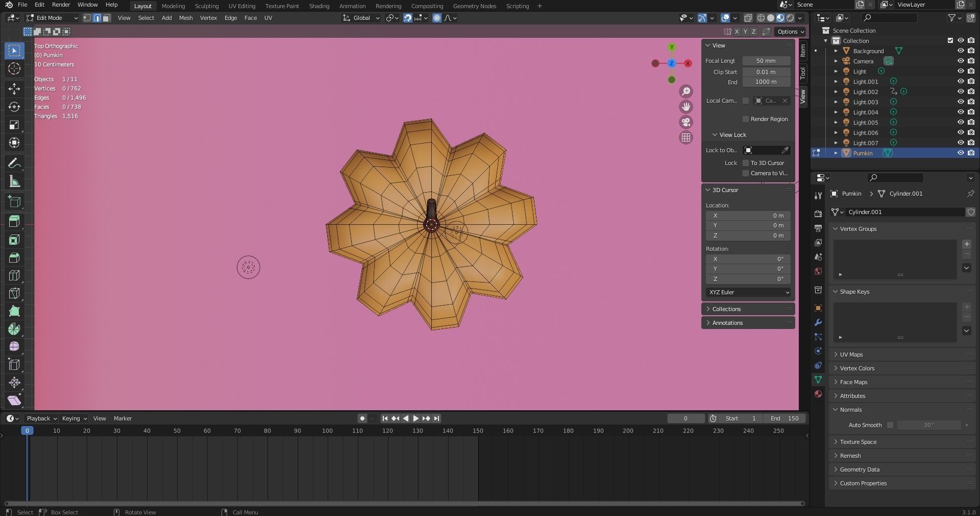Click the Zoom viewport magnifier icon
Image resolution: width=980 pixels, height=516 pixels.
686,91
